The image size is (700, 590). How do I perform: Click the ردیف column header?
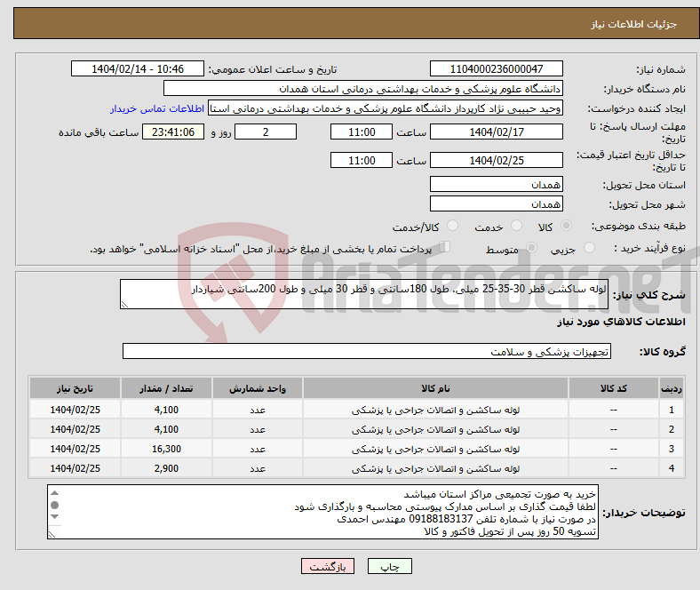[671, 388]
